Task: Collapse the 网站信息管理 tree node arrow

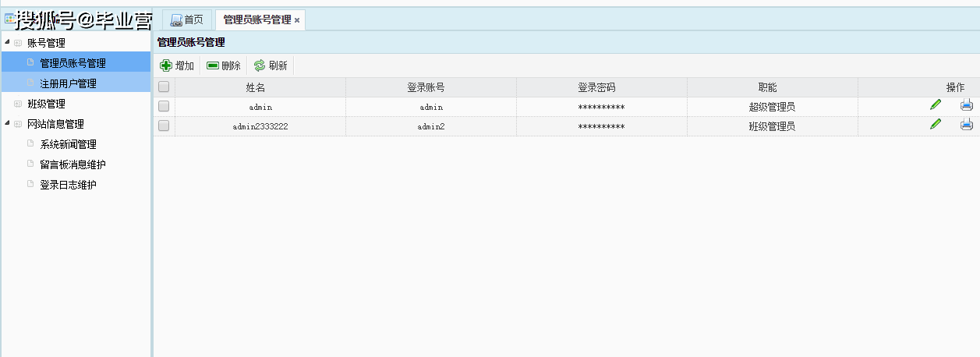Action: pos(7,124)
